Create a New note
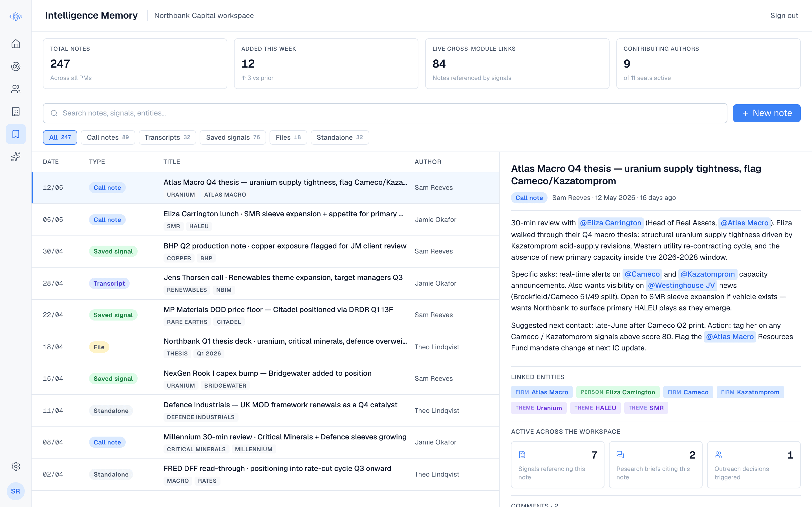 (x=767, y=113)
